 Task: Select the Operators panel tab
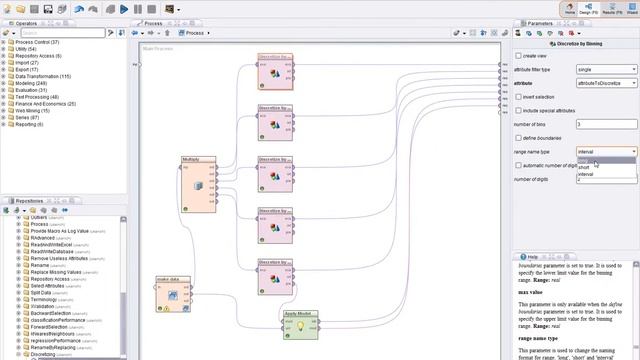coord(25,23)
